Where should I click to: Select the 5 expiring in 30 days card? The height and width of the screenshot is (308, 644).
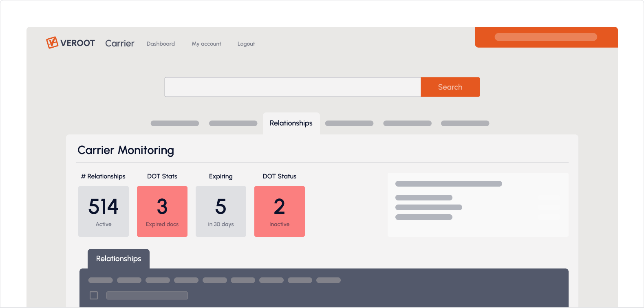221,211
